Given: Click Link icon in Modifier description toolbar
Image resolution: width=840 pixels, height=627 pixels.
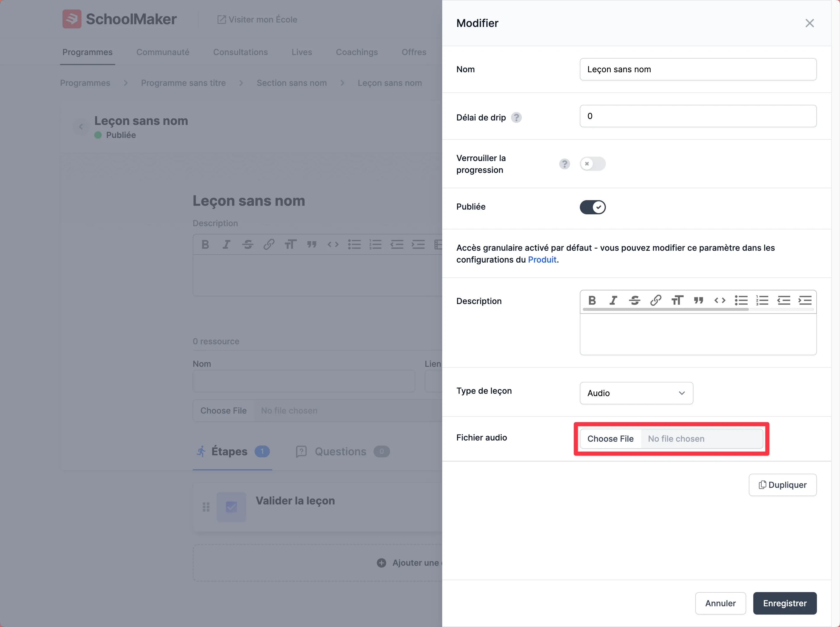Looking at the screenshot, I should pyautogui.click(x=656, y=300).
